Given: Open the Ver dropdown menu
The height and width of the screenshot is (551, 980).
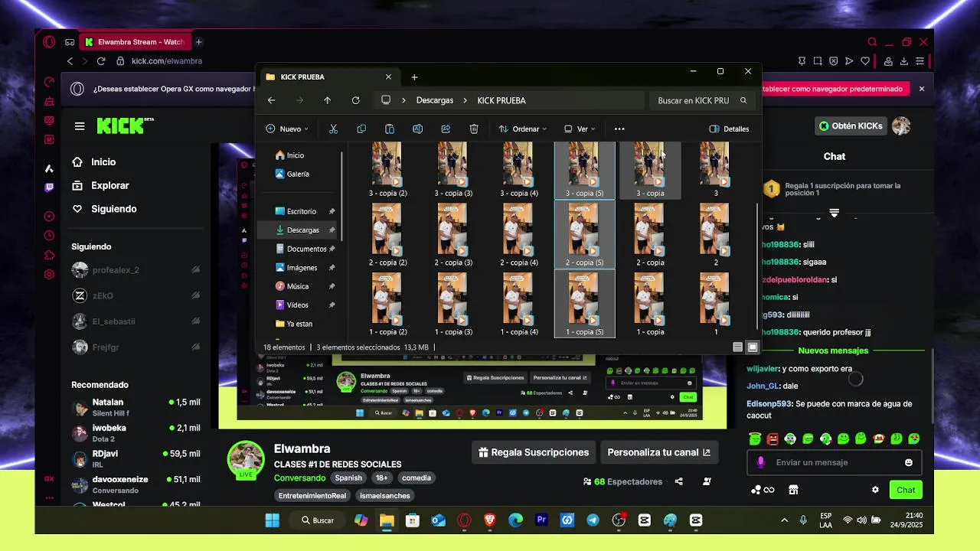Looking at the screenshot, I should click(x=580, y=129).
